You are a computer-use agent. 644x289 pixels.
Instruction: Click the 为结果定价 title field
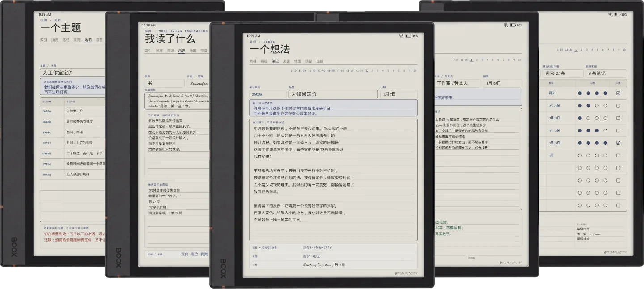click(333, 94)
